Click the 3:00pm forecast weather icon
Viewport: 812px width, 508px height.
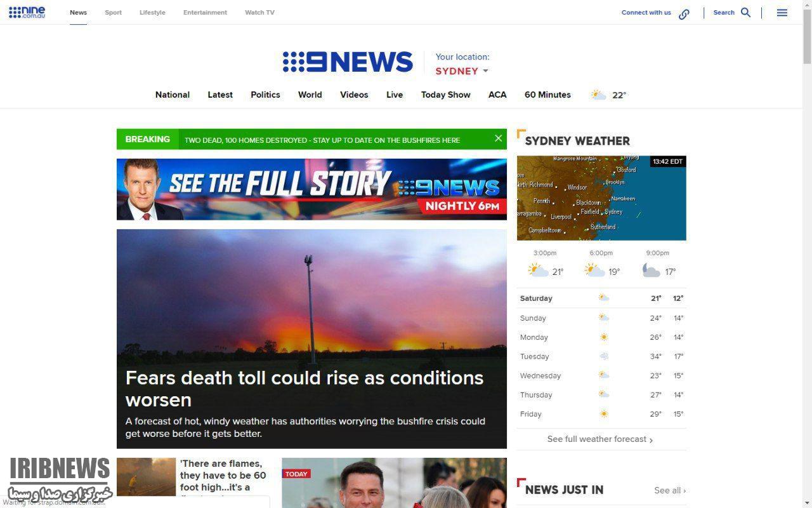pos(538,271)
